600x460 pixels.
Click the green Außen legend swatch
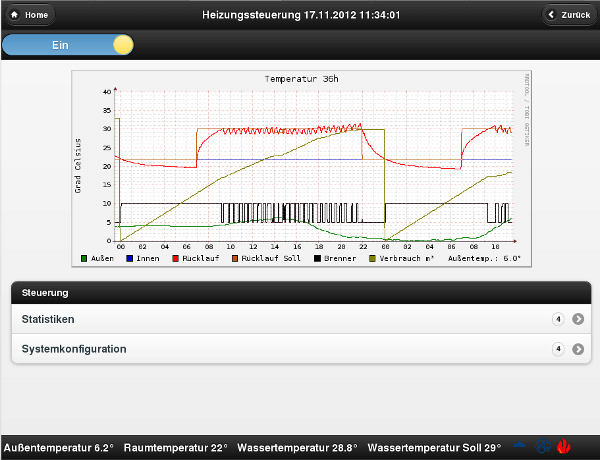pyautogui.click(x=84, y=259)
